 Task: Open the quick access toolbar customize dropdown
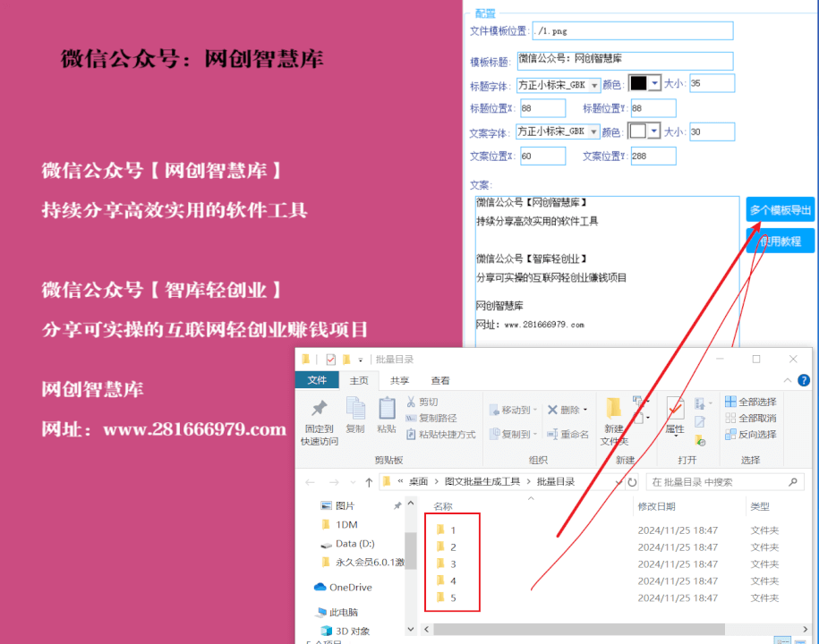(361, 360)
